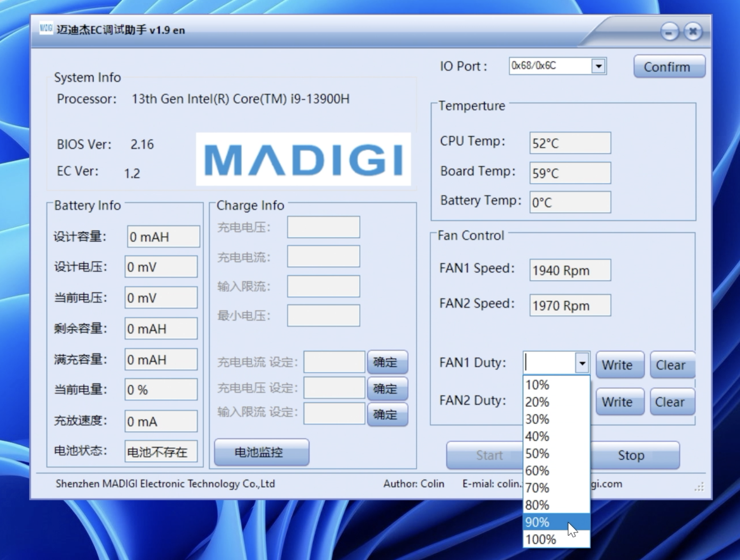The width and height of the screenshot is (740, 560).
Task: Focus the FAN1 Duty text box
Action: 550,363
